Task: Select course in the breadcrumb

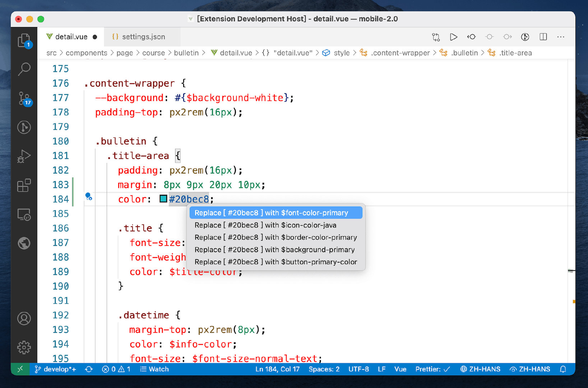Action: click(x=153, y=53)
